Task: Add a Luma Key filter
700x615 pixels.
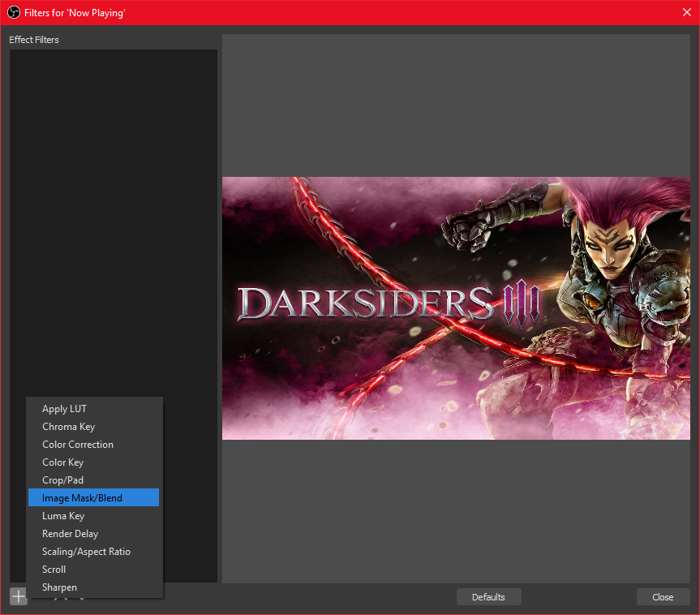Action: 93,516
